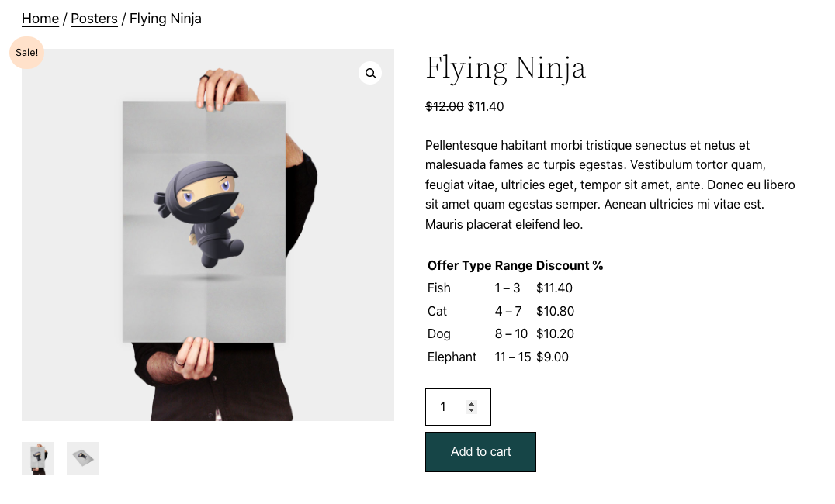Click the crossed-out $12.00 original price
The image size is (835, 504).
(445, 107)
